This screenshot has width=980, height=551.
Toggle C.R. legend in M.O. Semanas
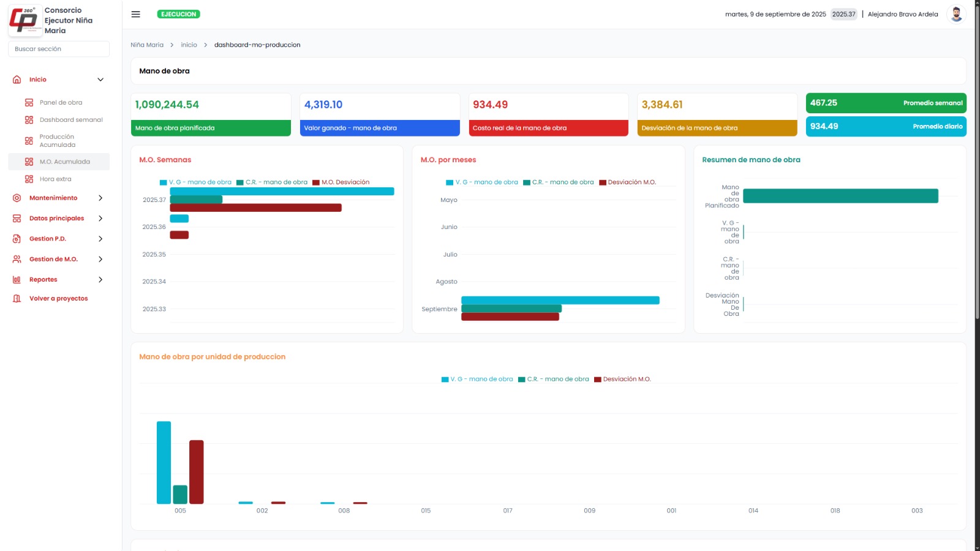pyautogui.click(x=272, y=182)
